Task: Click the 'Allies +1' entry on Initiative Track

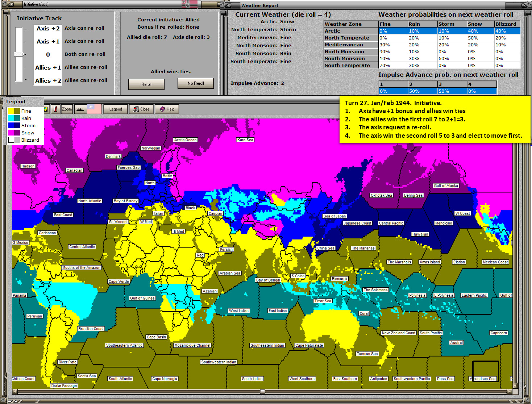Action: 48,67
